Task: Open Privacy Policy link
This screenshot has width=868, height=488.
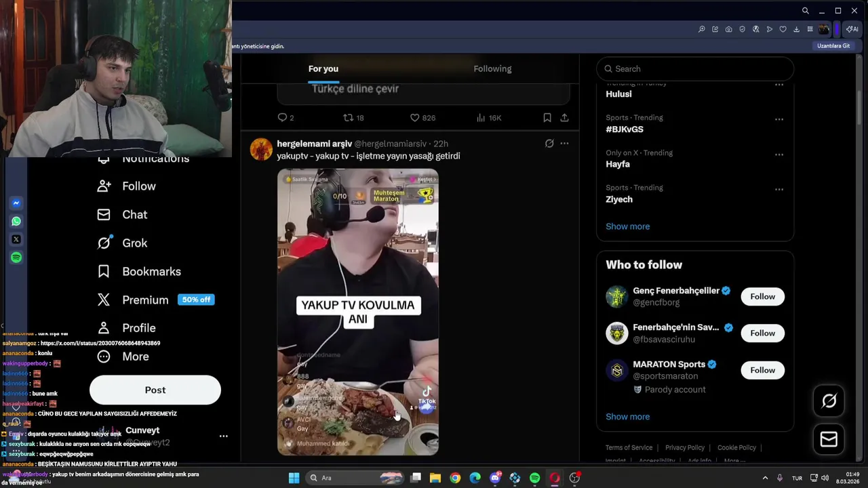Action: [x=685, y=447]
